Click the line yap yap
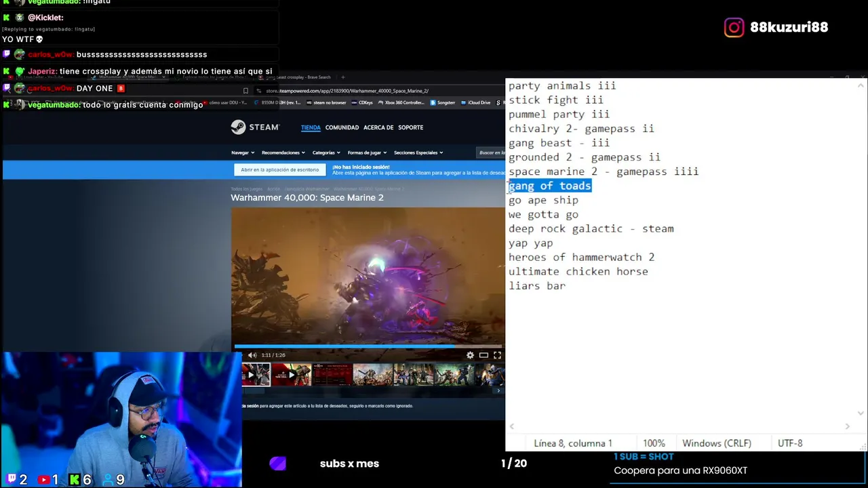The width and height of the screenshot is (868, 488). (x=530, y=243)
